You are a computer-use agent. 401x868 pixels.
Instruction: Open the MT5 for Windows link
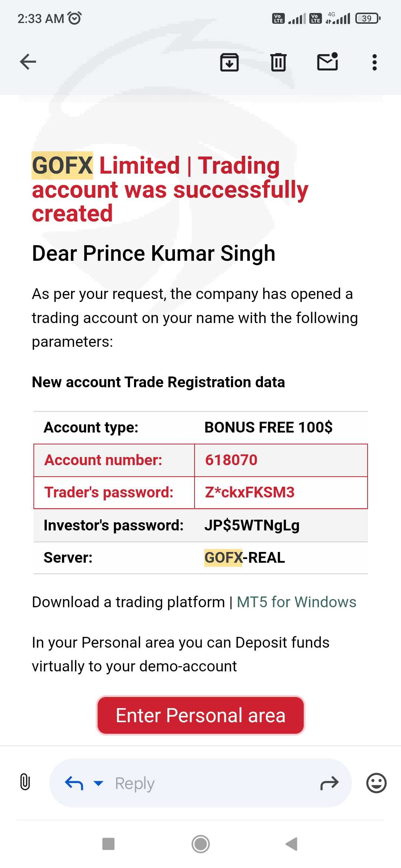tap(296, 602)
